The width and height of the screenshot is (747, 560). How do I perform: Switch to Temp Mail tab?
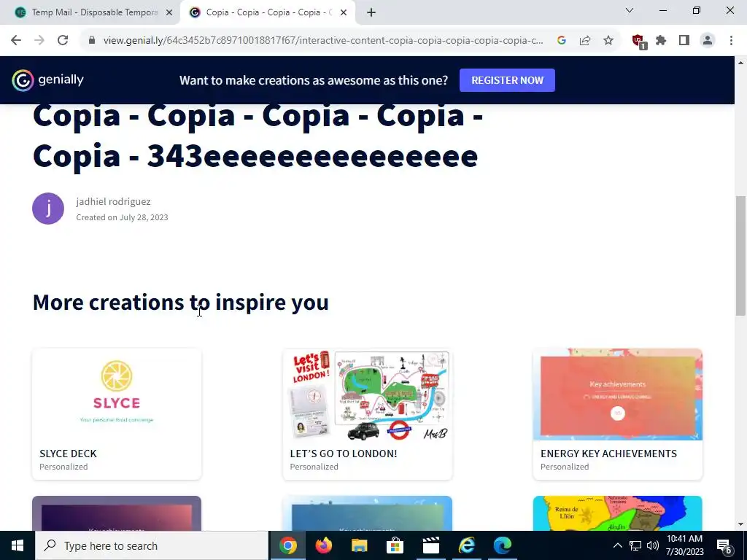click(90, 13)
